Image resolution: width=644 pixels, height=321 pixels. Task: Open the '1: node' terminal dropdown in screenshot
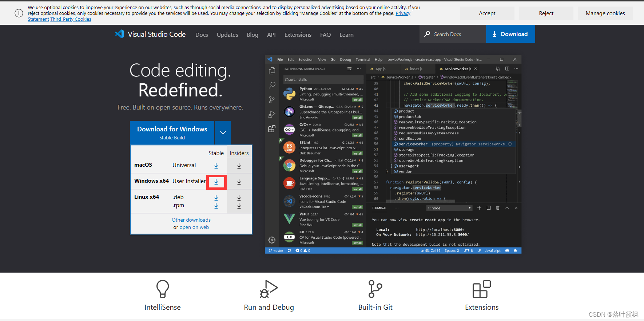tap(449, 208)
